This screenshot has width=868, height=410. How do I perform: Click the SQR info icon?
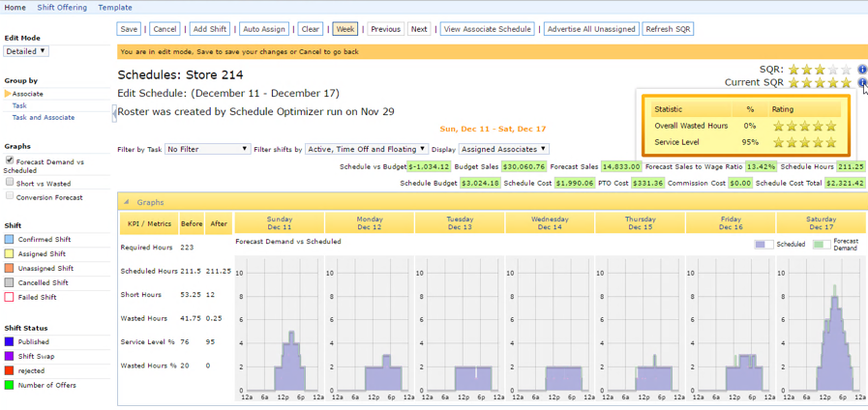point(862,70)
